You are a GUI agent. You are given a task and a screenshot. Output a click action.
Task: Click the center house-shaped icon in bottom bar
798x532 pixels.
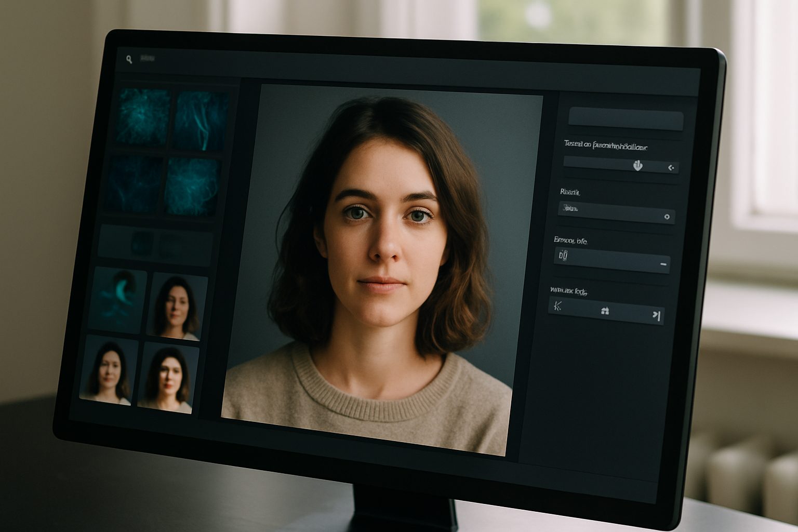(605, 311)
